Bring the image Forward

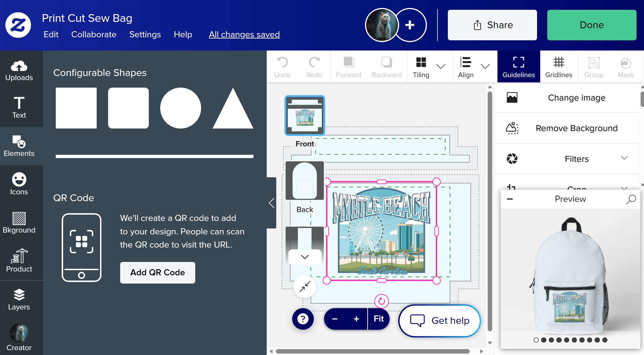[348, 67]
